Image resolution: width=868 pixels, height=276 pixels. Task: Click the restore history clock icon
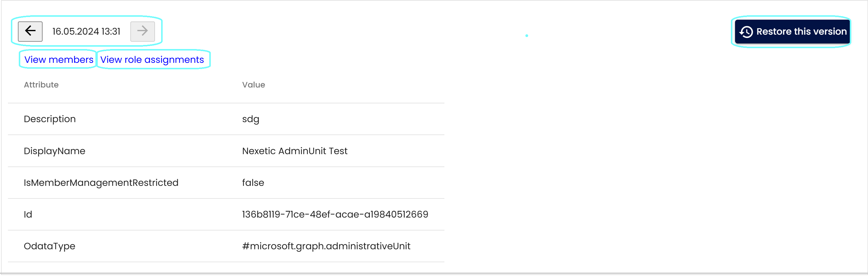pyautogui.click(x=746, y=32)
